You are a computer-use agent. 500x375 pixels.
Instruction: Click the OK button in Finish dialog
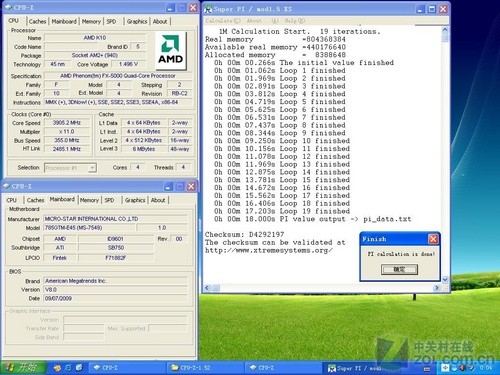coord(399,269)
